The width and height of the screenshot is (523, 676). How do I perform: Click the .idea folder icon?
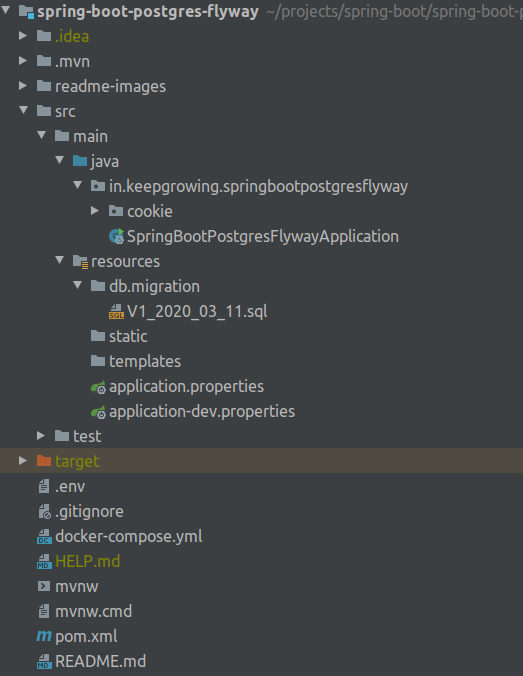pyautogui.click(x=44, y=36)
